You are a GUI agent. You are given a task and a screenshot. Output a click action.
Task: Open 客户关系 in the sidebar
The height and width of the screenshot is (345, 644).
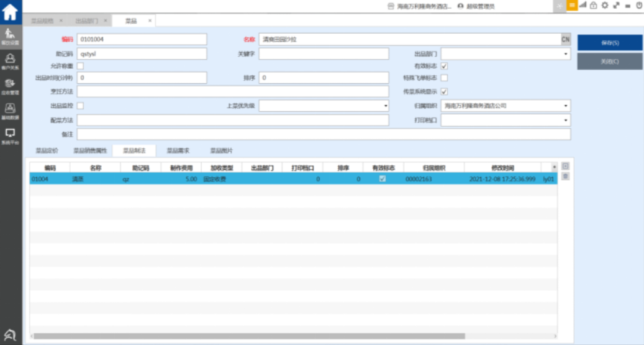(11, 62)
